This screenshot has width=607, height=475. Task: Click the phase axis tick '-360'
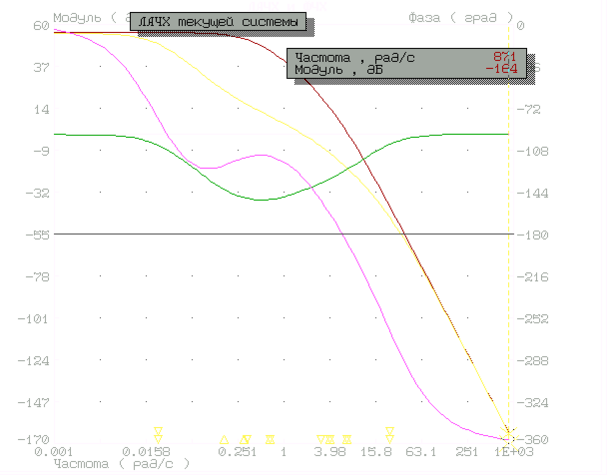point(533,440)
